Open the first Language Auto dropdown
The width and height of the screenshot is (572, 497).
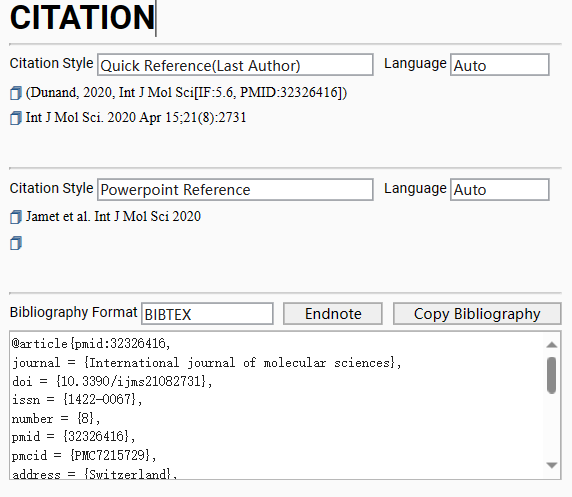tap(500, 65)
